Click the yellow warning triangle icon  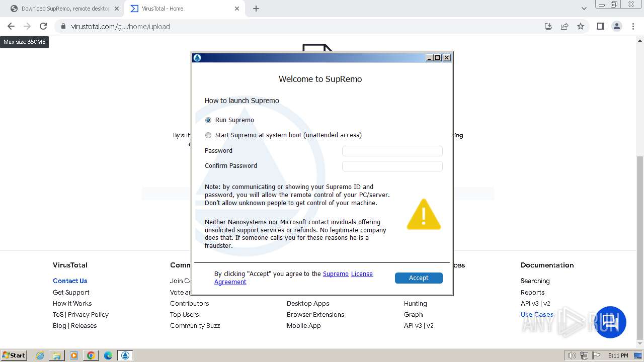(424, 215)
